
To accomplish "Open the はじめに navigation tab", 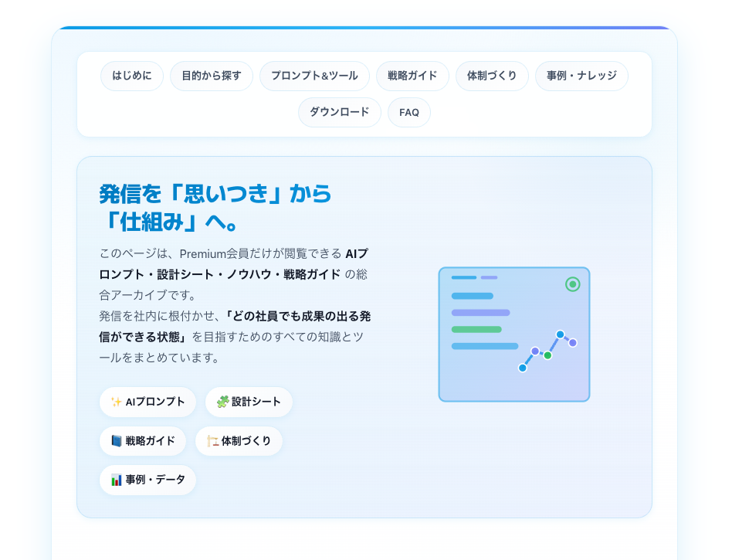I will [x=132, y=76].
